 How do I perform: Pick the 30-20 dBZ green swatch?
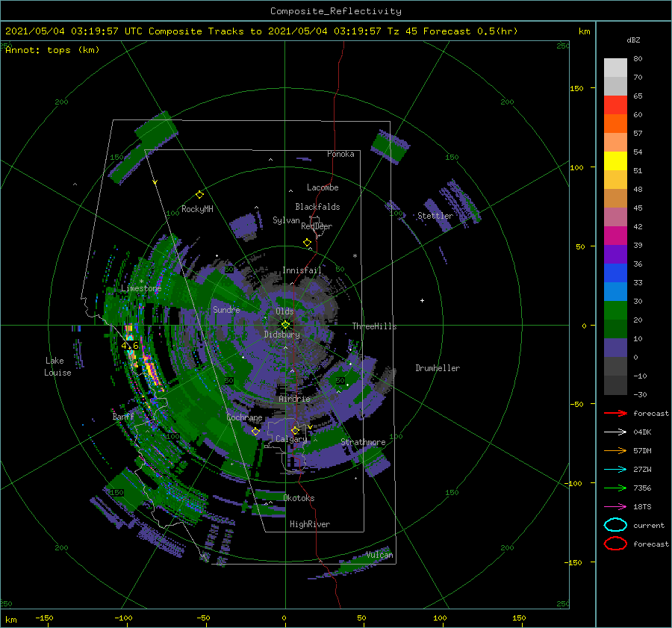[x=615, y=311]
